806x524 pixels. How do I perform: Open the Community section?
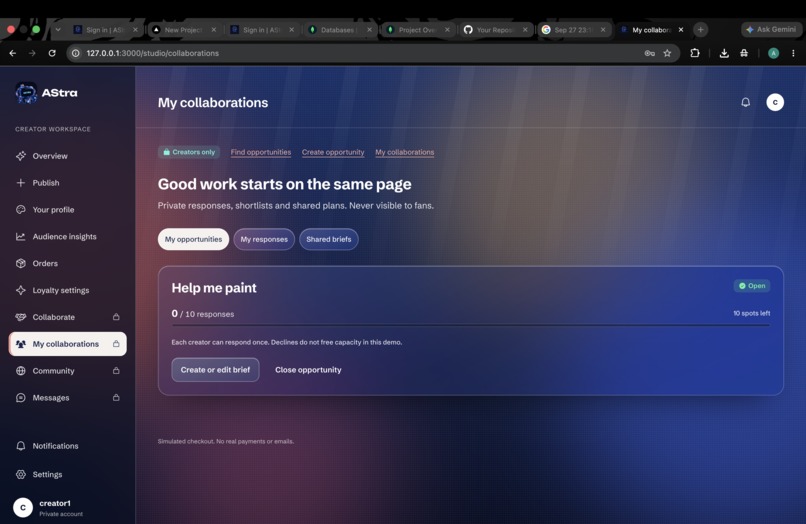(67, 371)
